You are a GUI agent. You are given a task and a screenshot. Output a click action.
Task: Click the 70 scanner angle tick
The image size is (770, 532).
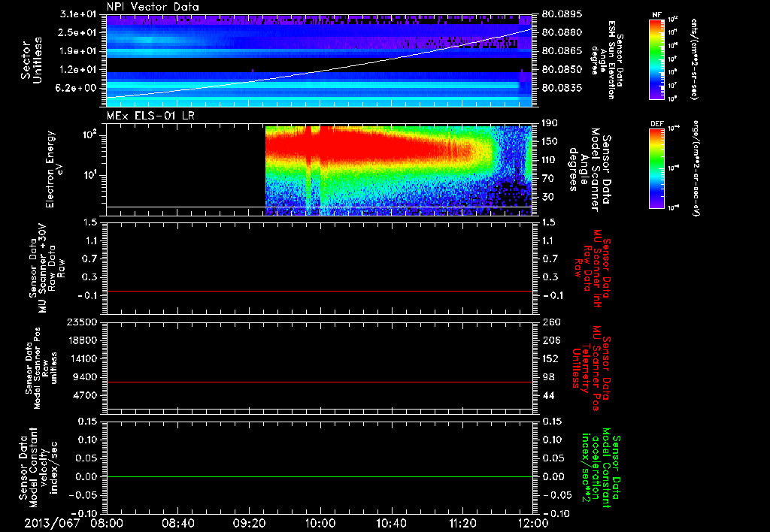tap(548, 179)
